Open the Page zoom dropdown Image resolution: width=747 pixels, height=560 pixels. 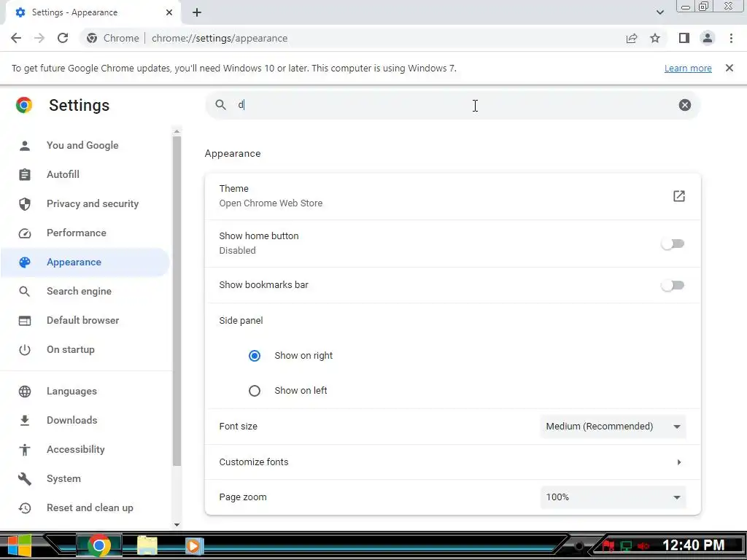click(x=613, y=497)
